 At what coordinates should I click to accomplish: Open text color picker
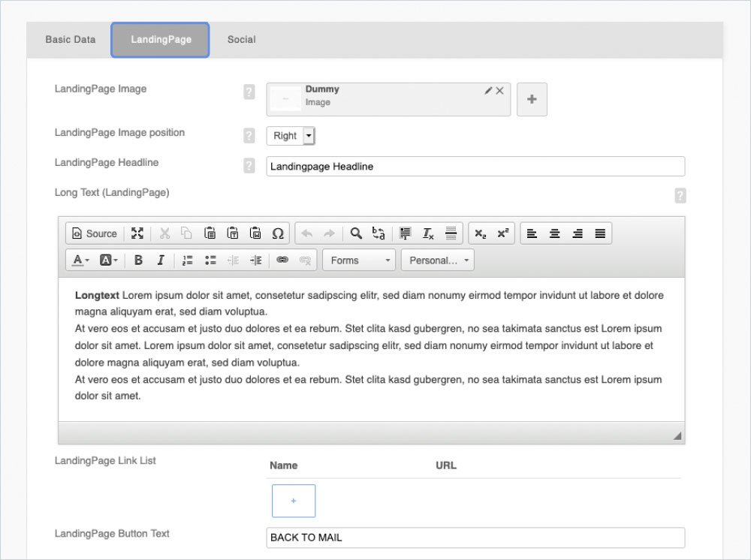[x=80, y=260]
